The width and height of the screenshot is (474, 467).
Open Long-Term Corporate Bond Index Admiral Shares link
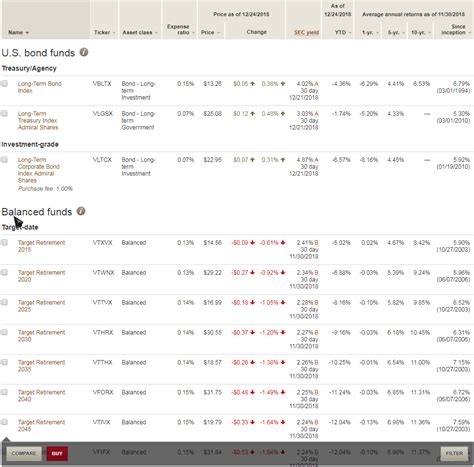pyautogui.click(x=39, y=170)
